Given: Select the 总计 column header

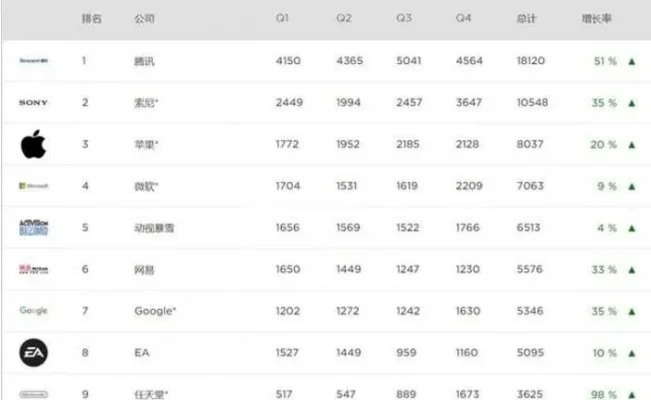Looking at the screenshot, I should click(x=526, y=18).
